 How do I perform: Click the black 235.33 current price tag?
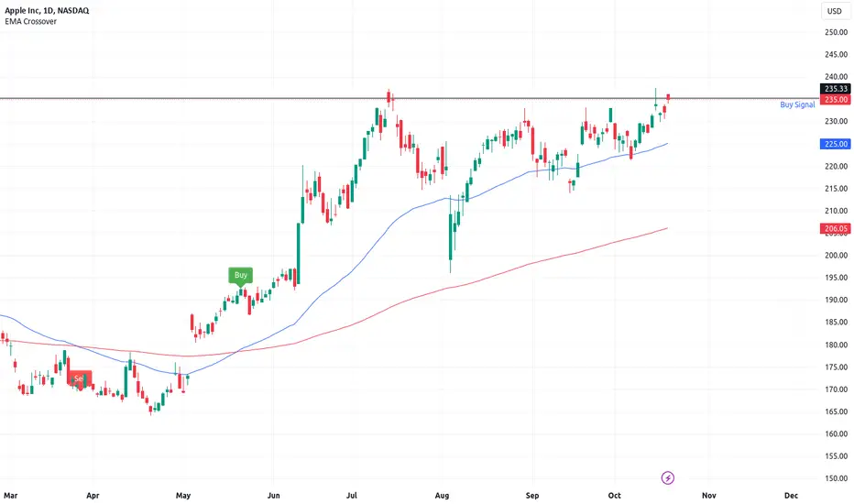point(836,89)
